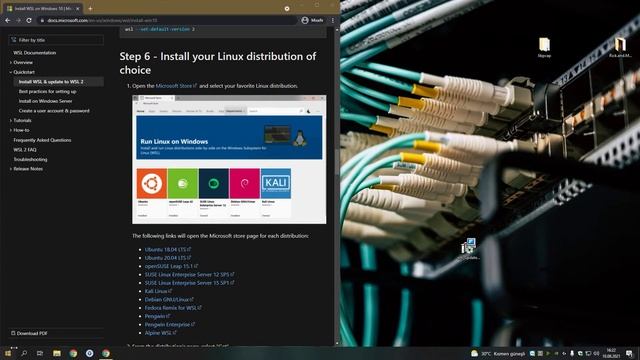
Task: Open the Fedora Remix for WSL link
Action: pos(173,308)
